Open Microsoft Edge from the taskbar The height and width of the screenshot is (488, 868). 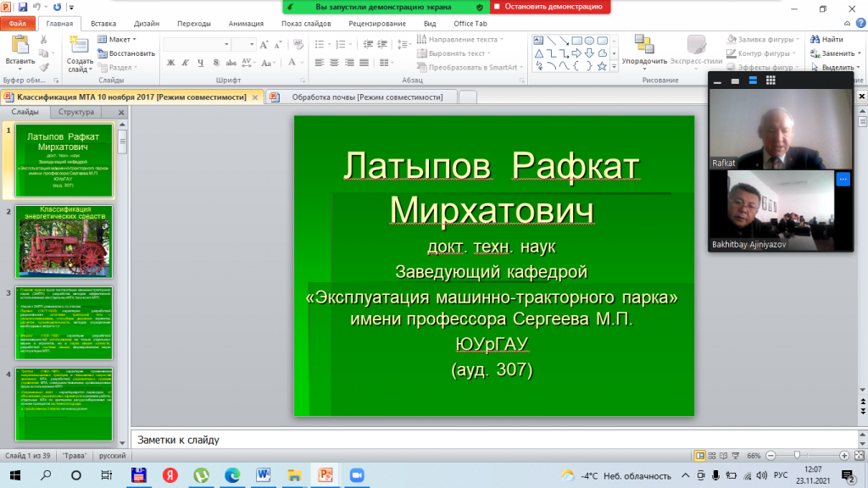[232, 475]
